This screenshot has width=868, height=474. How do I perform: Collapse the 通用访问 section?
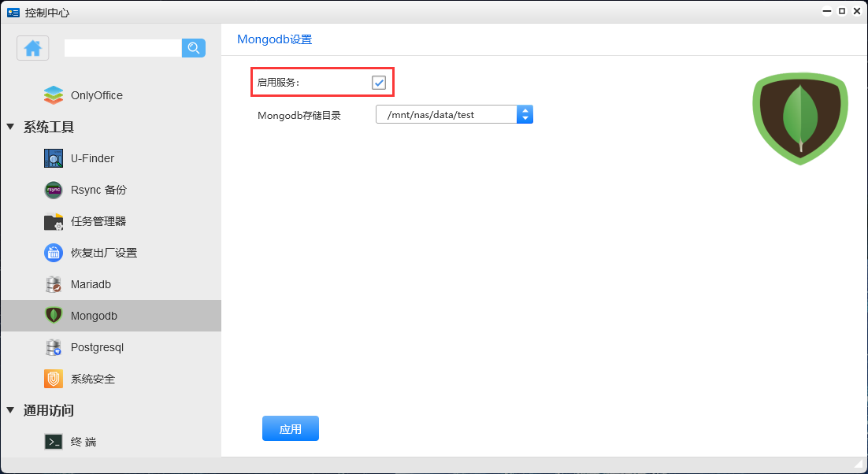10,410
